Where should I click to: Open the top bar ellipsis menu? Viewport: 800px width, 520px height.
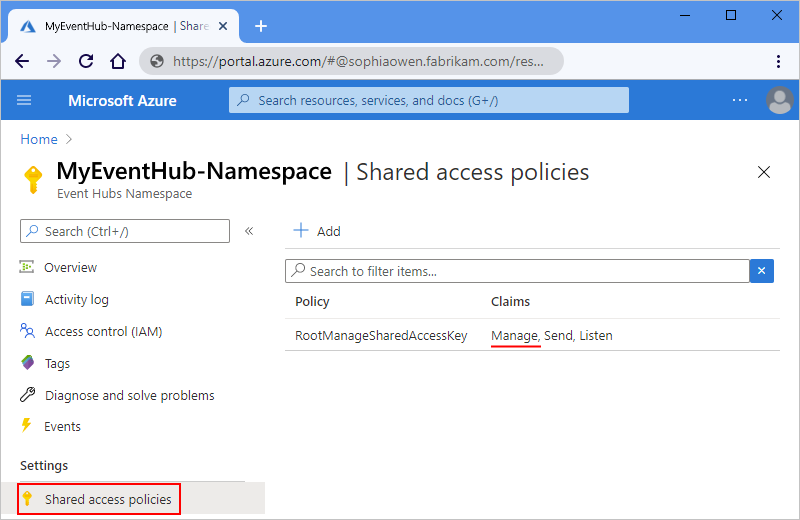click(740, 100)
